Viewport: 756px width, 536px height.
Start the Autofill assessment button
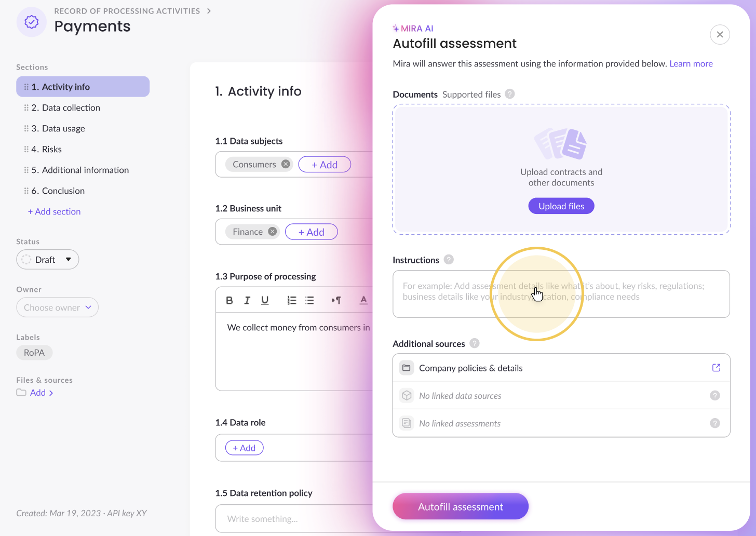click(461, 506)
